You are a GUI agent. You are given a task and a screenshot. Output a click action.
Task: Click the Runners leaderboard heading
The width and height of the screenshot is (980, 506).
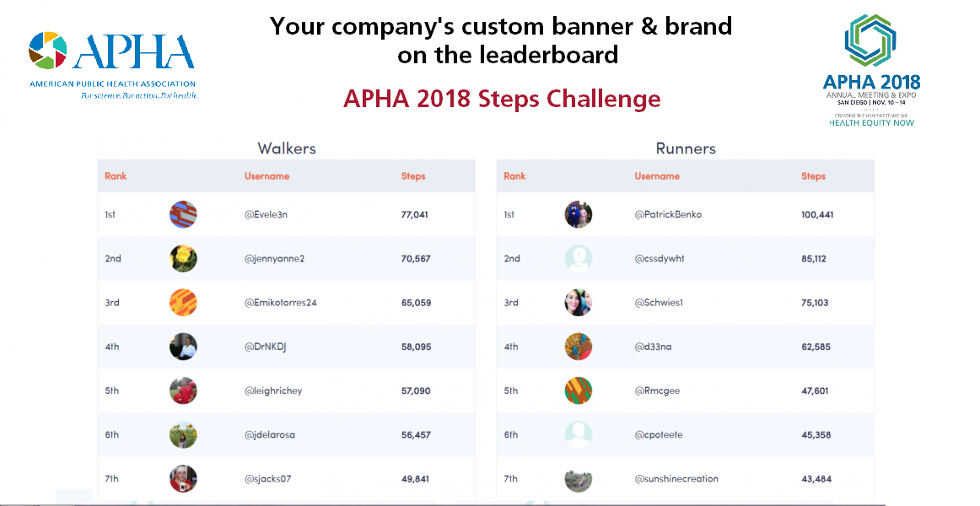[x=686, y=148]
